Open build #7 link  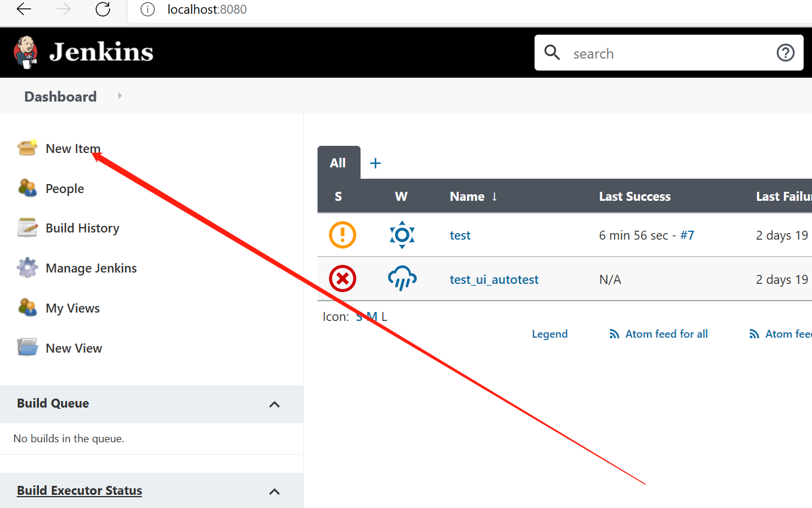(687, 235)
